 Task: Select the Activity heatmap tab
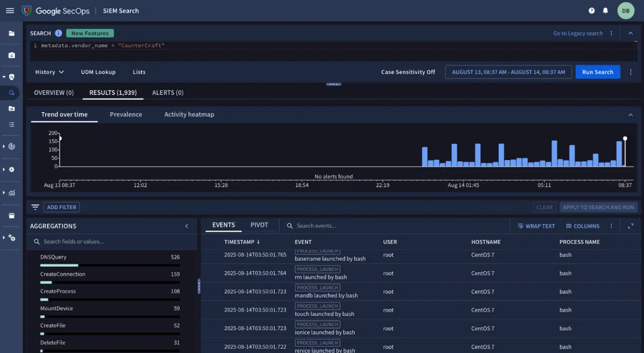(x=189, y=114)
